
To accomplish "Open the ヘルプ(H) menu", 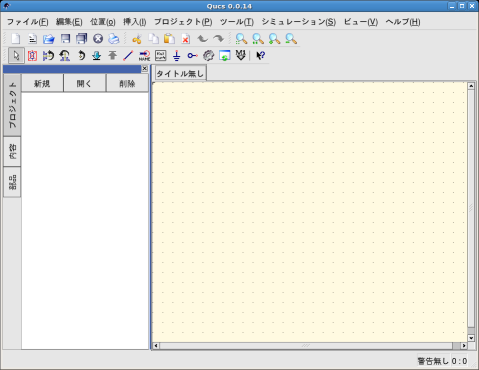I will click(403, 22).
